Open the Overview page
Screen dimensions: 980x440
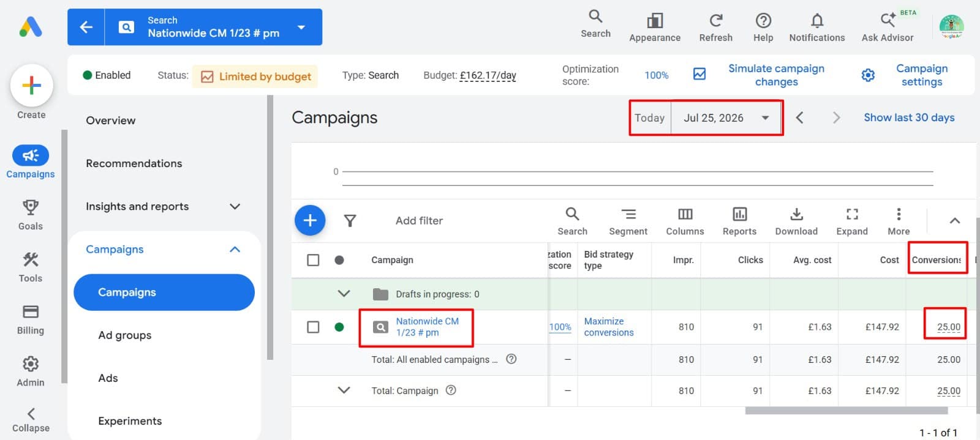tap(111, 121)
